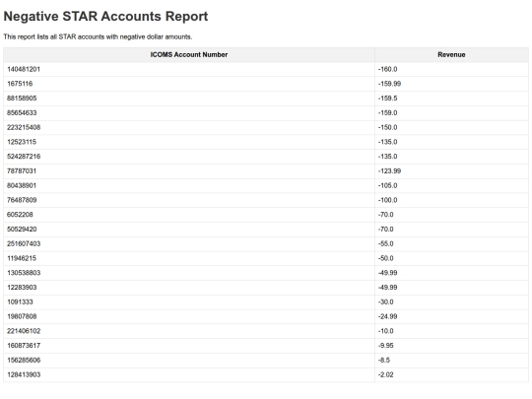This screenshot has width=532, height=399.
Task: Click revenue -49.99 for account 12283903
Action: point(387,288)
